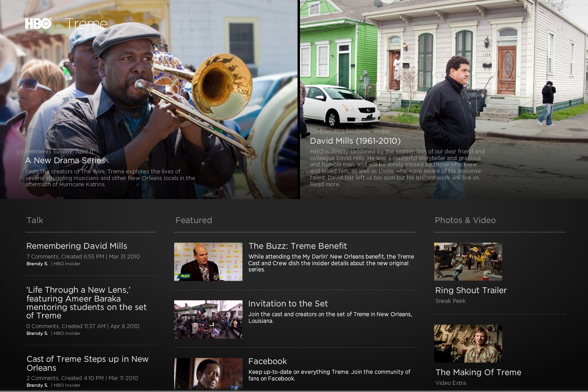Click the Invitation to the Set description
The height and width of the screenshot is (392, 588).
click(330, 318)
